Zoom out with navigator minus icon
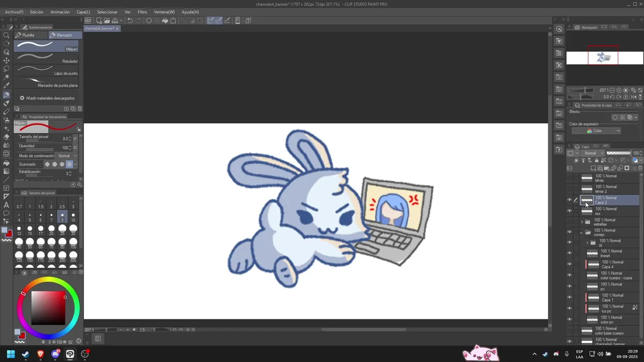644x362 pixels. [x=613, y=90]
